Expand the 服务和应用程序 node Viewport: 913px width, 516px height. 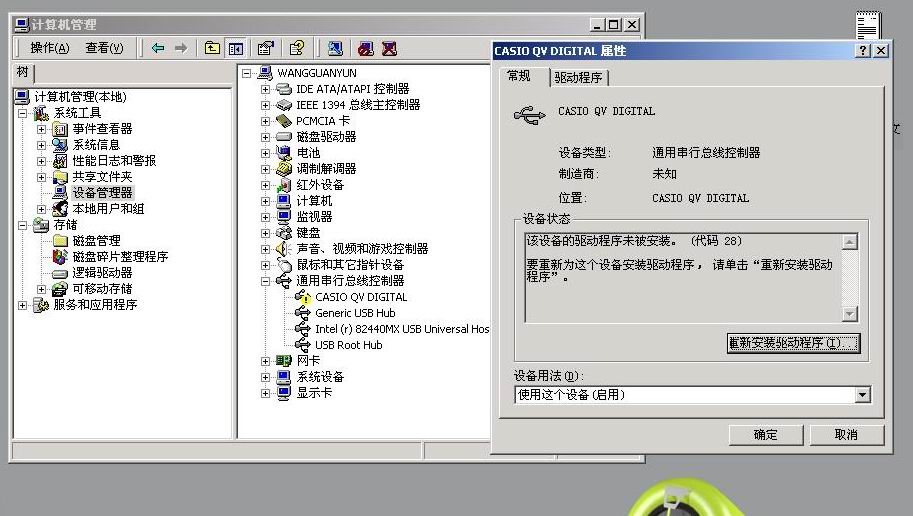(x=23, y=305)
